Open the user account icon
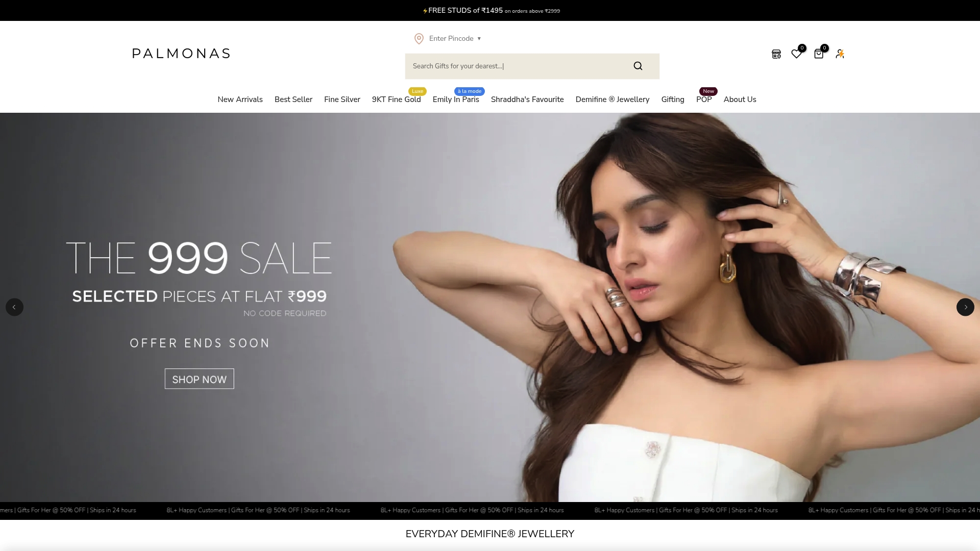The height and width of the screenshot is (551, 980). tap(840, 54)
